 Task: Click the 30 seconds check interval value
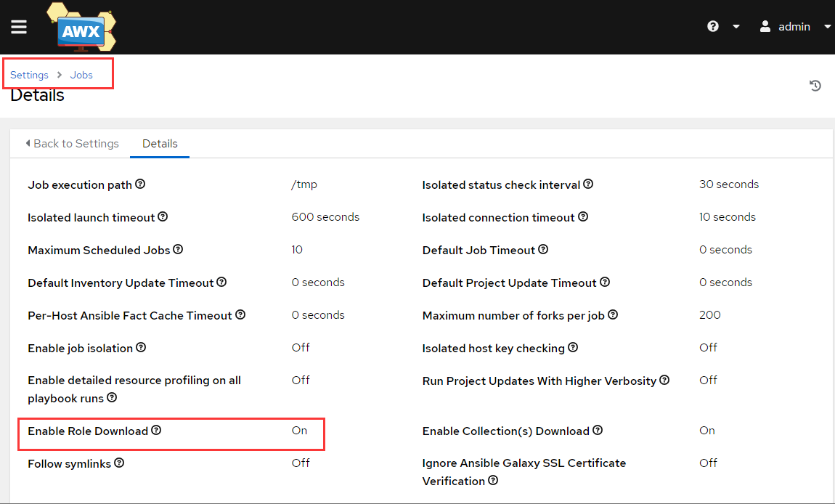click(x=728, y=184)
